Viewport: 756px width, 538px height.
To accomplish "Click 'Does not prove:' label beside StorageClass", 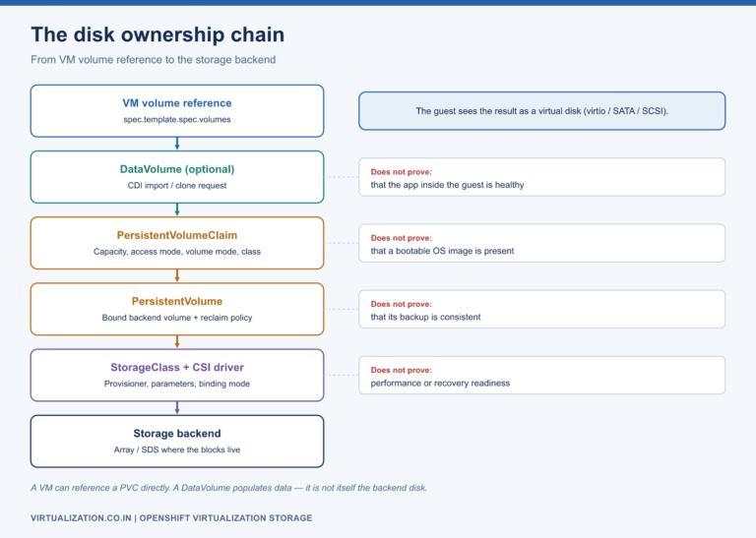I will click(402, 370).
